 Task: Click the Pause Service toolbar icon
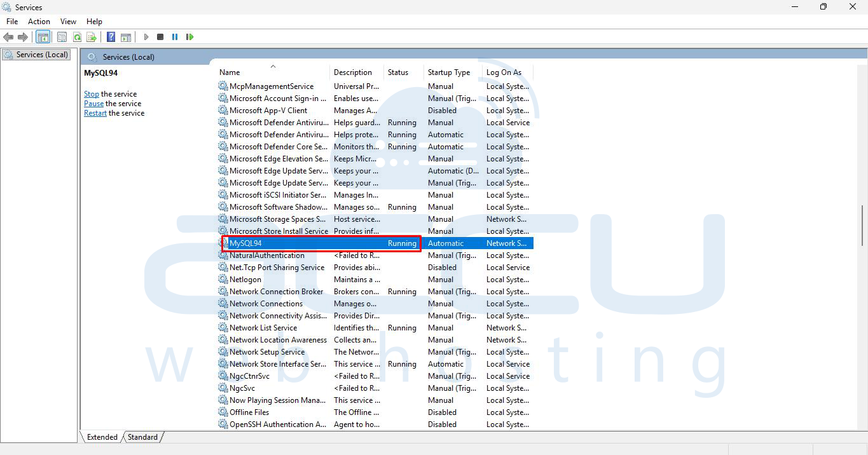[x=175, y=37]
